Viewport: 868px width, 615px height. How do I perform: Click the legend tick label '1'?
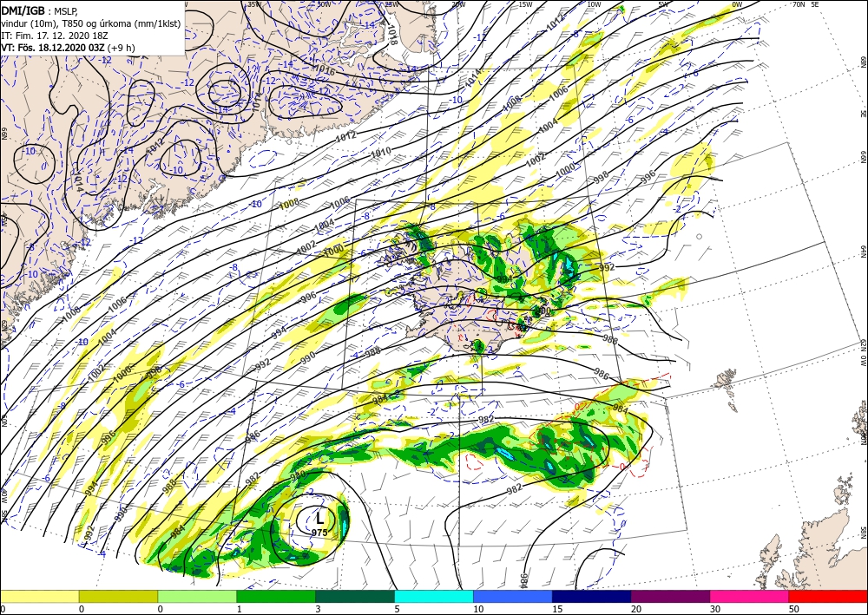tap(240, 609)
